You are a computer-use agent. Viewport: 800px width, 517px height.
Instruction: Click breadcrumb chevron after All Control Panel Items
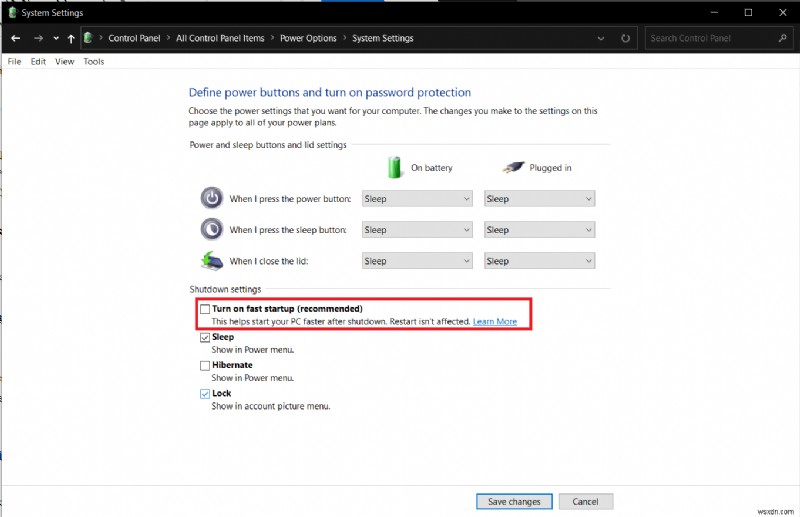point(272,38)
